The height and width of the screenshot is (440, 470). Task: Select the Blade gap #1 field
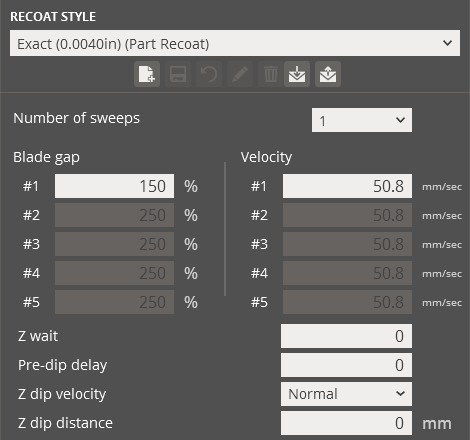pyautogui.click(x=114, y=186)
